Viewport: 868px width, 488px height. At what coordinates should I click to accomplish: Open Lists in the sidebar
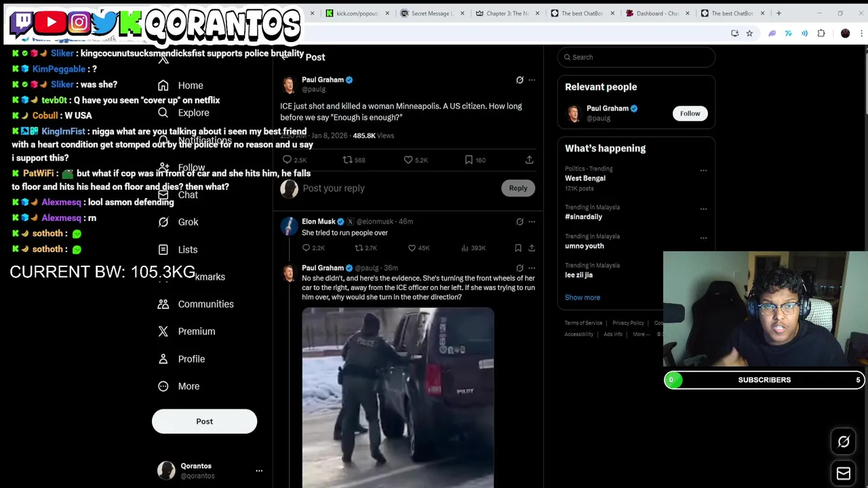[x=178, y=249]
